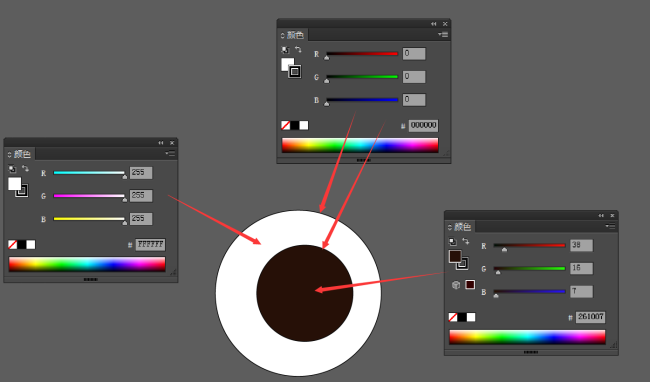Click the dark brown fill box swatch
Viewport: 650px width, 382px height.
coord(455,256)
